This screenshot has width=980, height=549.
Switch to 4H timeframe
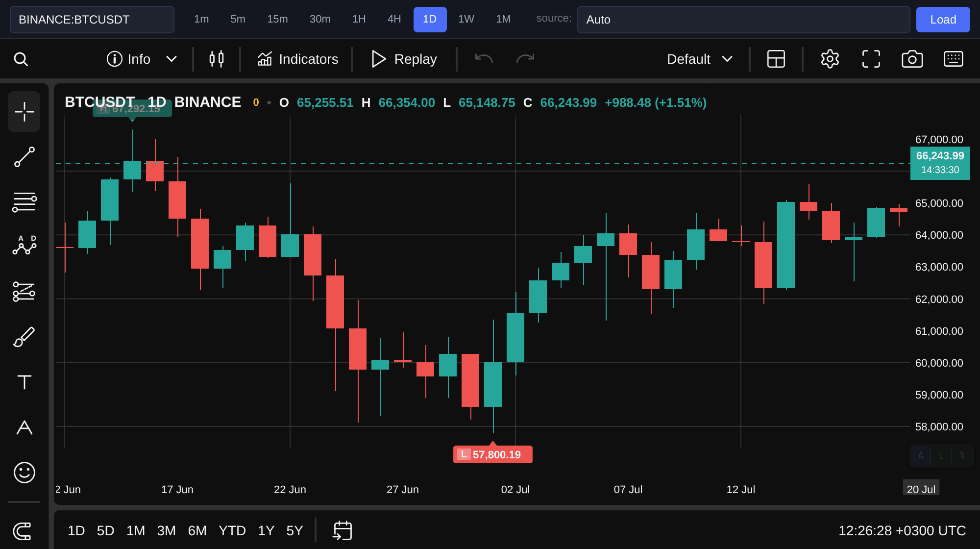(394, 19)
